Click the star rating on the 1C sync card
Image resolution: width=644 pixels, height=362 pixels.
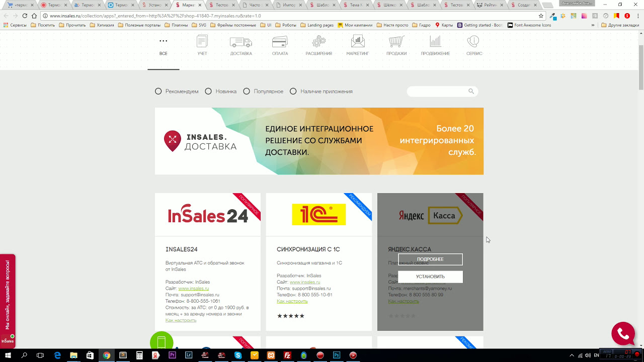click(291, 316)
